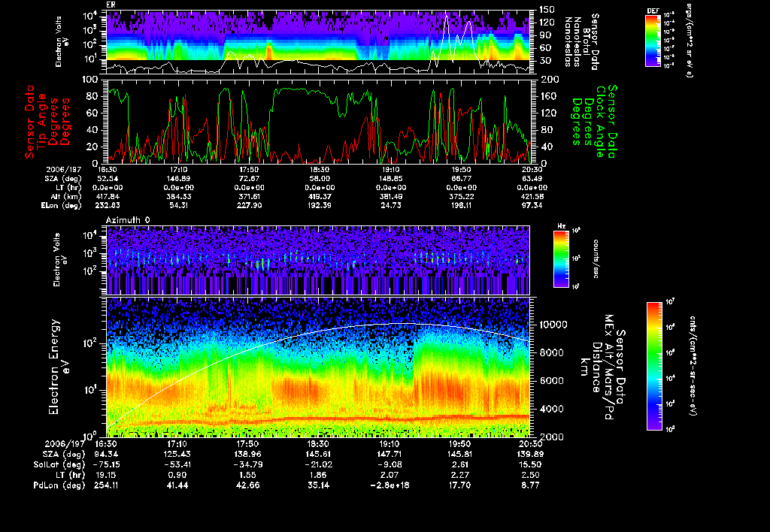
Task: Click the 'Azimuth 0' panel title
Action: [128, 220]
